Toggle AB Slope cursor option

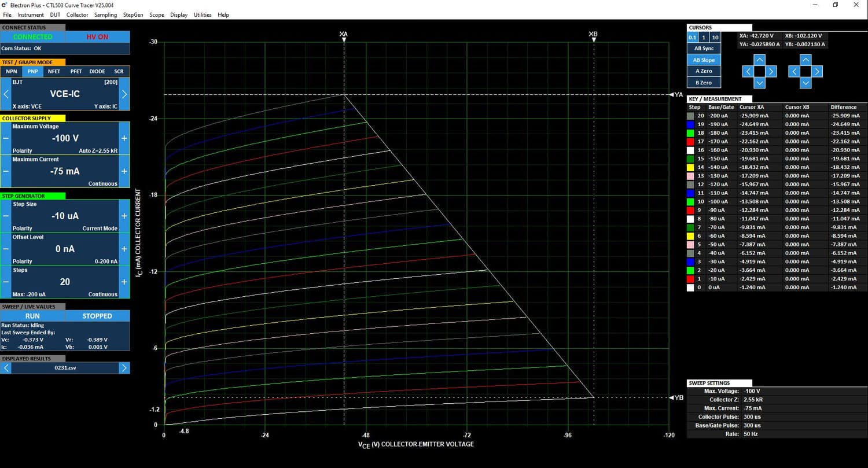coord(704,60)
